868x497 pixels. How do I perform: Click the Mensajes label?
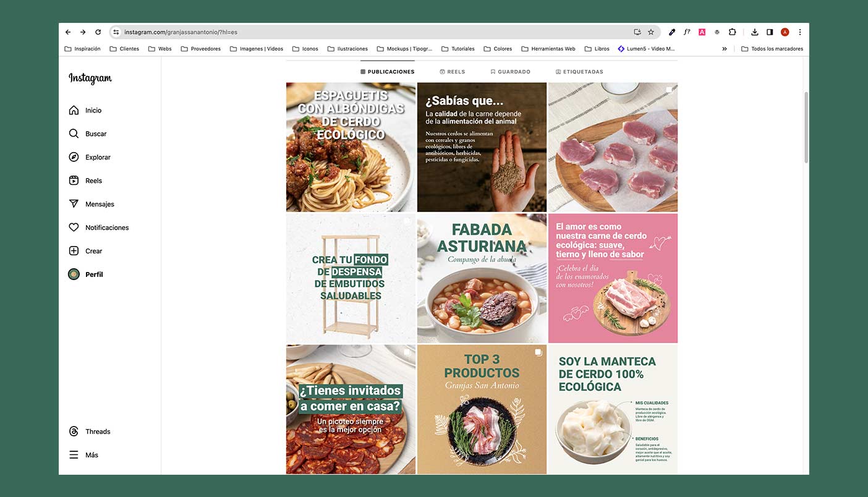coord(100,205)
